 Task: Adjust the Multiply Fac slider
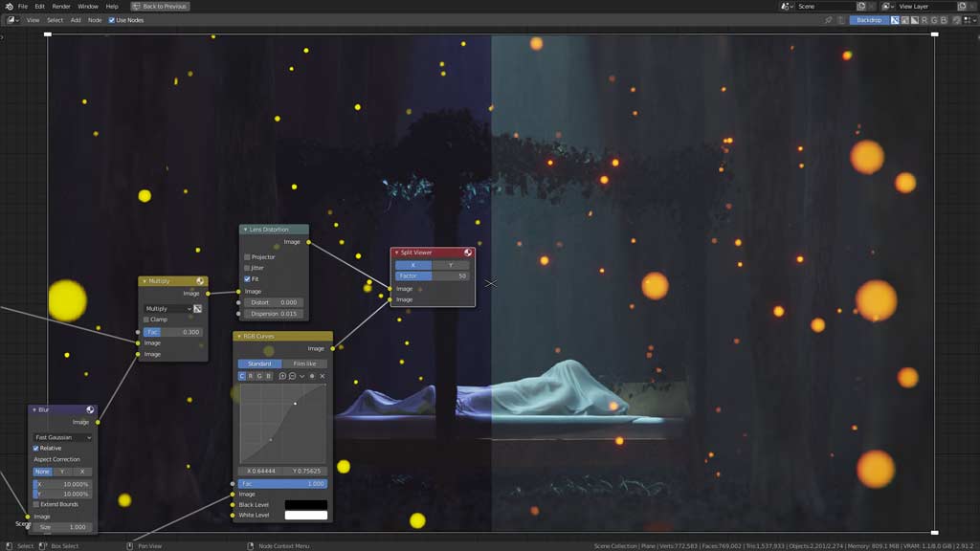(172, 332)
